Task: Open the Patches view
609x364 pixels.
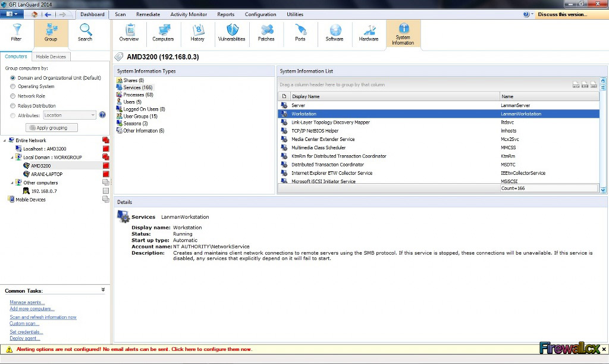Action: 266,32
